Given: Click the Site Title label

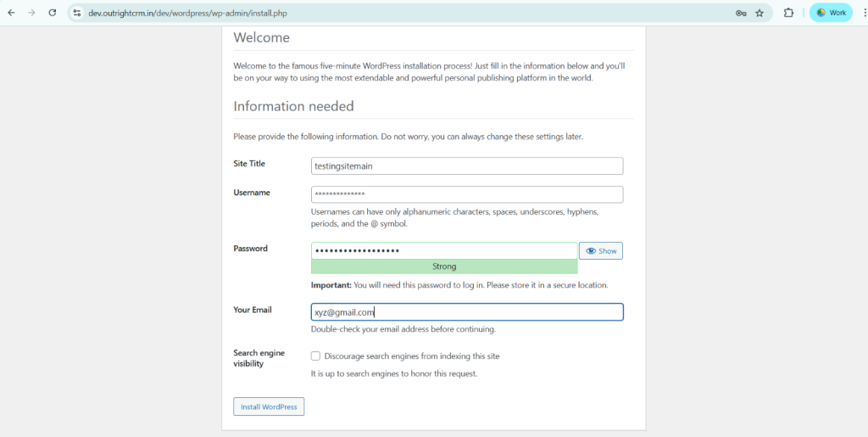Looking at the screenshot, I should pos(249,164).
